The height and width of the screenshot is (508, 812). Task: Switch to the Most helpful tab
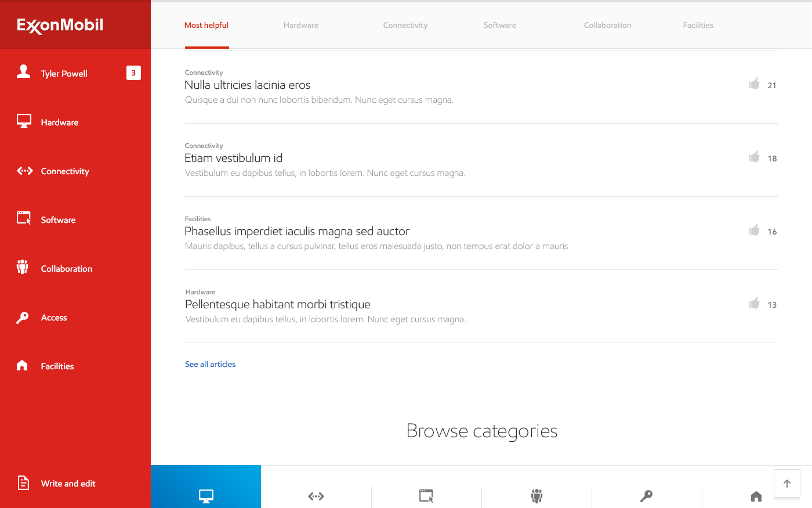[206, 25]
